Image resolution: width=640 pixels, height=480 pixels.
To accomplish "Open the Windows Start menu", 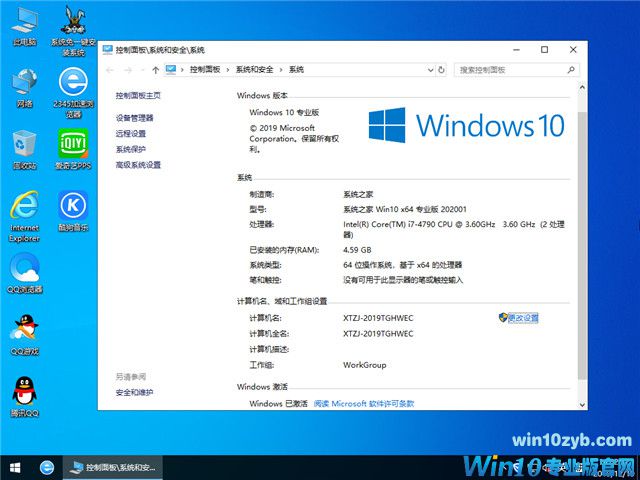I will (15, 467).
